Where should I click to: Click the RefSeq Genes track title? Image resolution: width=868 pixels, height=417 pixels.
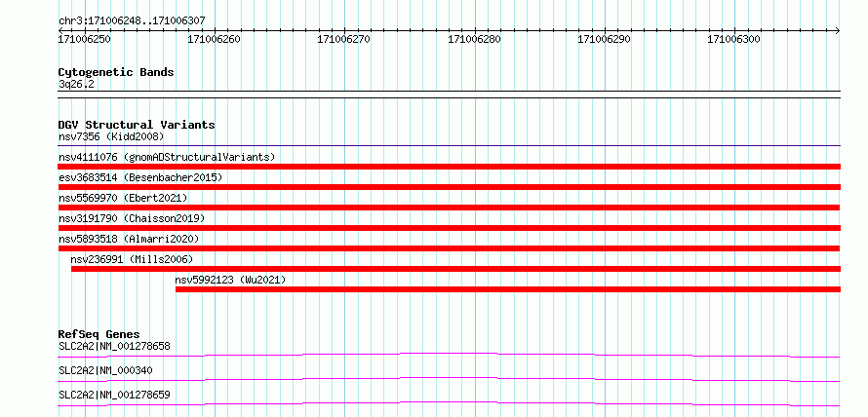click(x=99, y=334)
